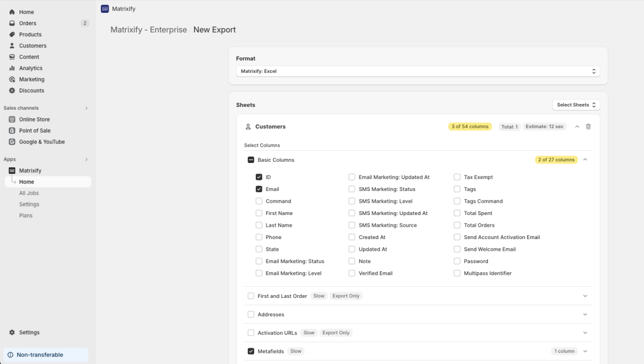Open the Online Store sales channel
Viewport: 644px width, 364px height.
click(x=34, y=119)
